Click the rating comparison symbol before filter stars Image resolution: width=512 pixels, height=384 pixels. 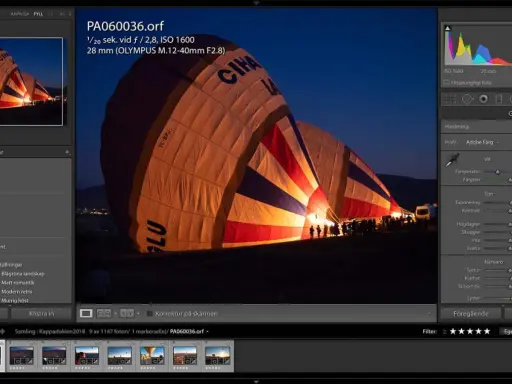445,332
